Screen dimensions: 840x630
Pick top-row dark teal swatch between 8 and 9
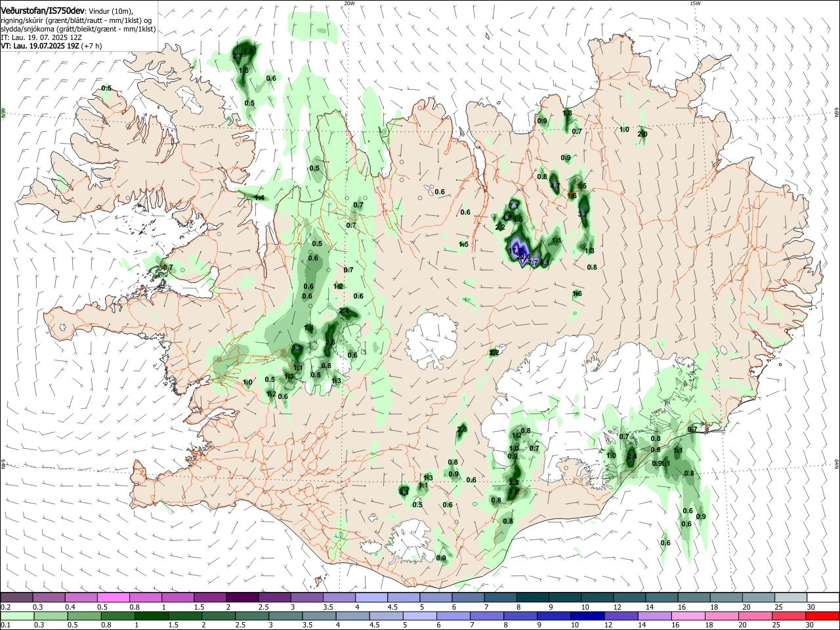pyautogui.click(x=532, y=598)
